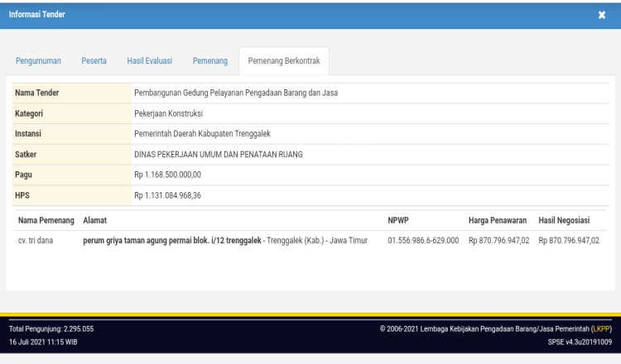
Task: Select the Pagu amount Rp 1.168.500.000,00
Action: coord(167,175)
